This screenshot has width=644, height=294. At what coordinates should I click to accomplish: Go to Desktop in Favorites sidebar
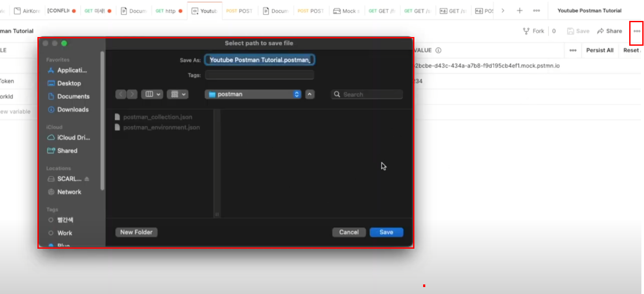point(64,83)
